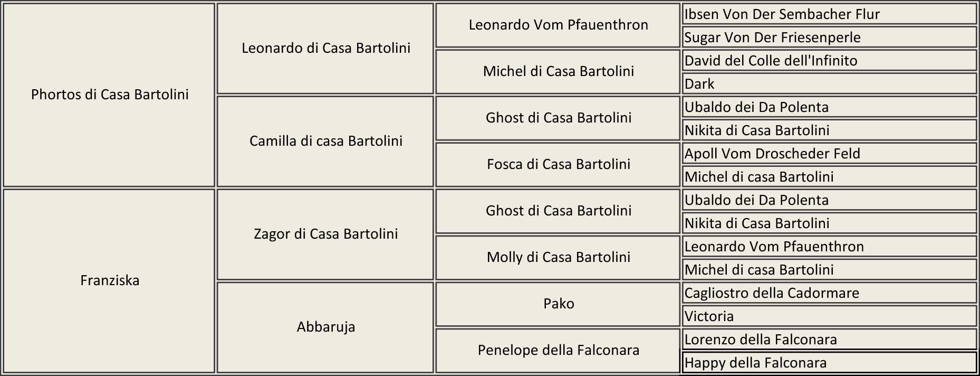This screenshot has width=980, height=376.
Task: Select the Abbaruja ancestor cell
Action: 325,327
